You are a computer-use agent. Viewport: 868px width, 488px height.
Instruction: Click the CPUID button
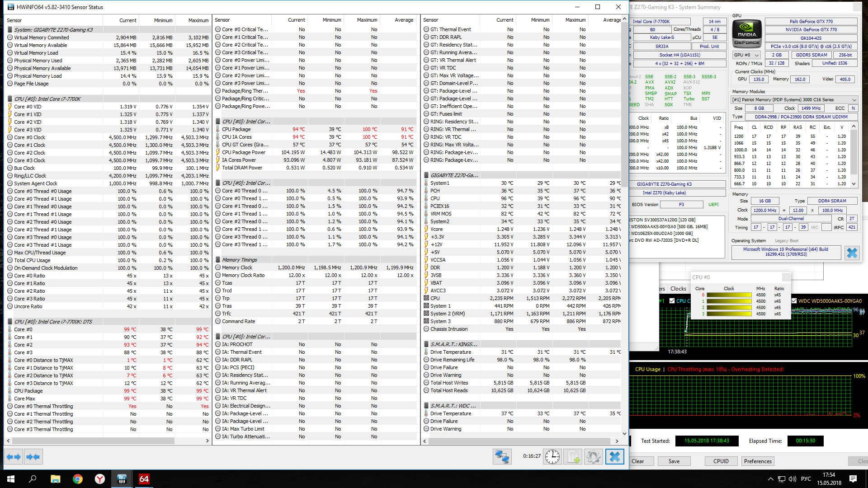[x=721, y=461]
